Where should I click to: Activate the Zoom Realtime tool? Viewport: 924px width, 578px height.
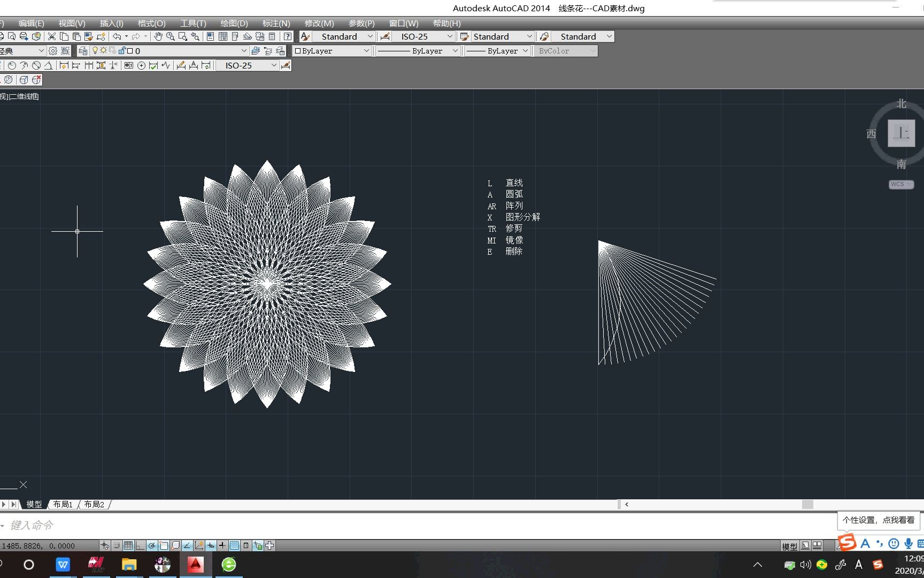tap(171, 36)
